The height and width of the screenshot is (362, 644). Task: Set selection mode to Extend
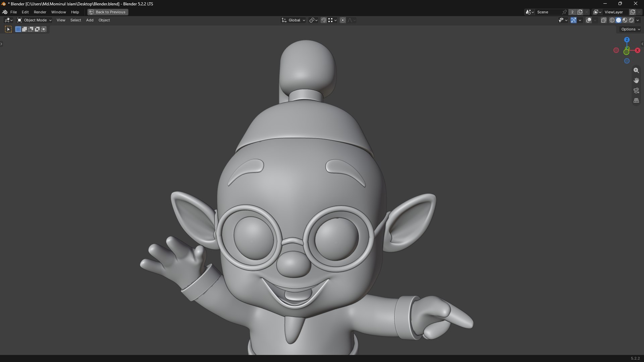point(24,29)
